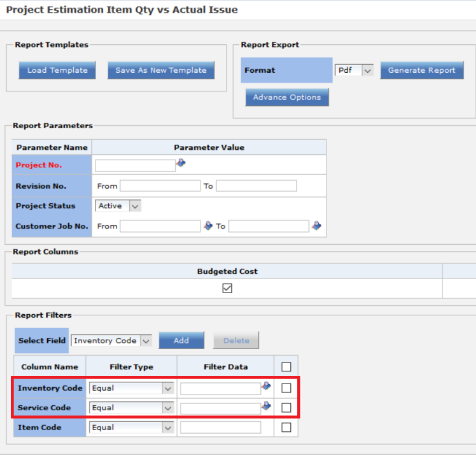Check the Service Code filter row checkbox
476x455 pixels.
(286, 407)
